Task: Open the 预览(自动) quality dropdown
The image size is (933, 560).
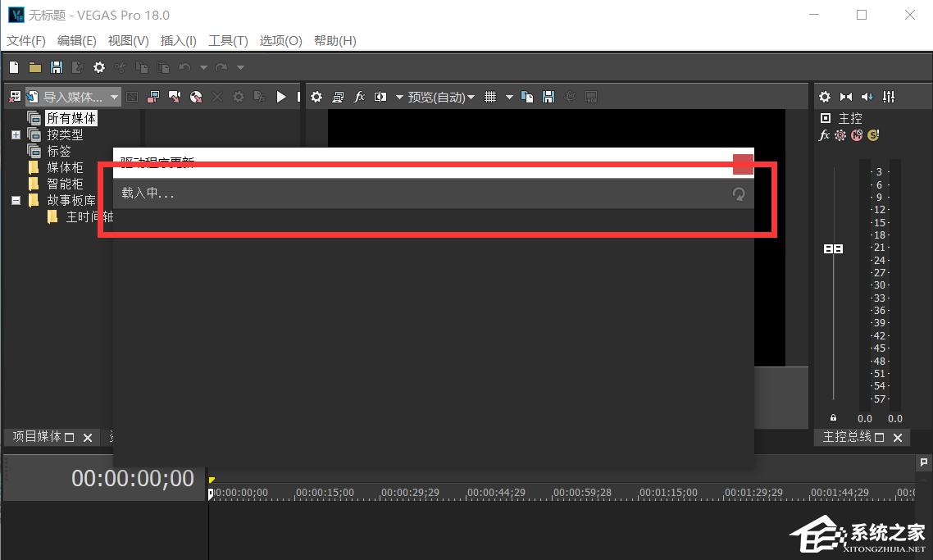Action: (x=441, y=97)
